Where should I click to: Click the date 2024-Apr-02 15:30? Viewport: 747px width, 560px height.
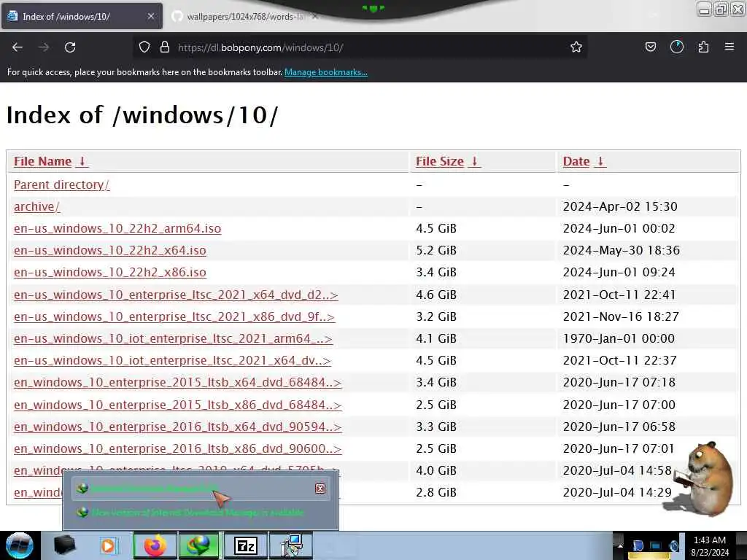click(620, 206)
